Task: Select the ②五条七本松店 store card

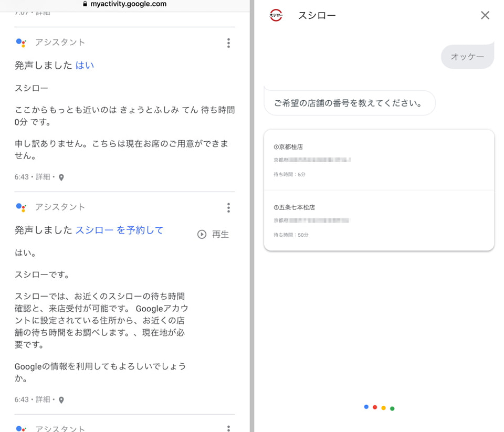Action: click(x=379, y=220)
